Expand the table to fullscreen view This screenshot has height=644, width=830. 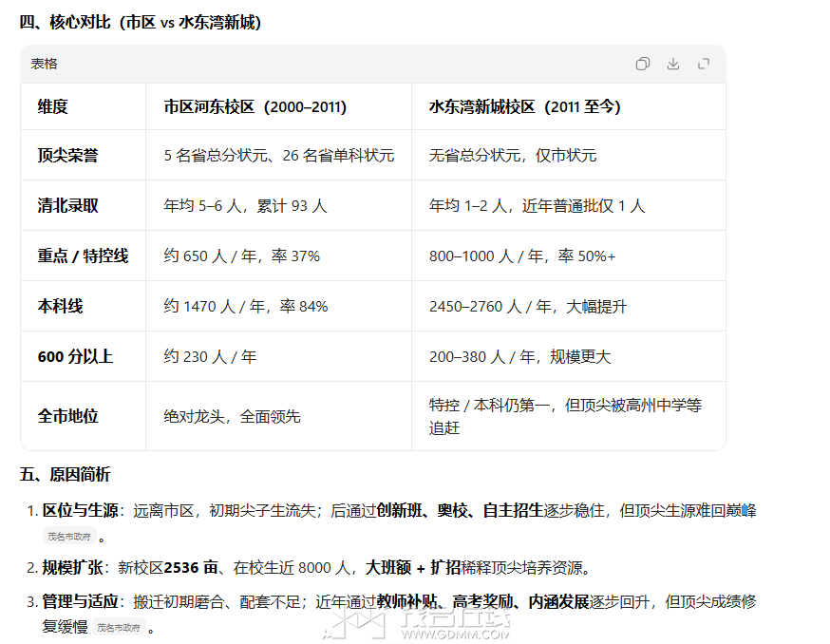(704, 64)
